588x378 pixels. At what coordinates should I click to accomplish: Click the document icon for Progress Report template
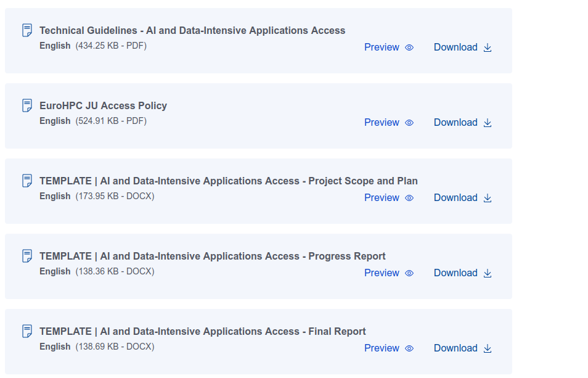[x=27, y=256]
